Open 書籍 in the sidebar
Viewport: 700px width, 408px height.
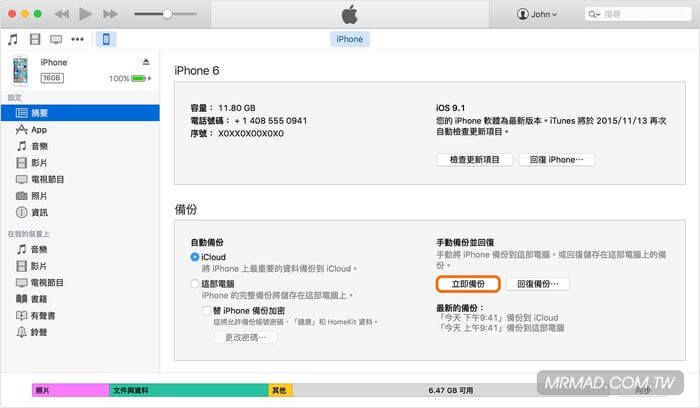80,299
